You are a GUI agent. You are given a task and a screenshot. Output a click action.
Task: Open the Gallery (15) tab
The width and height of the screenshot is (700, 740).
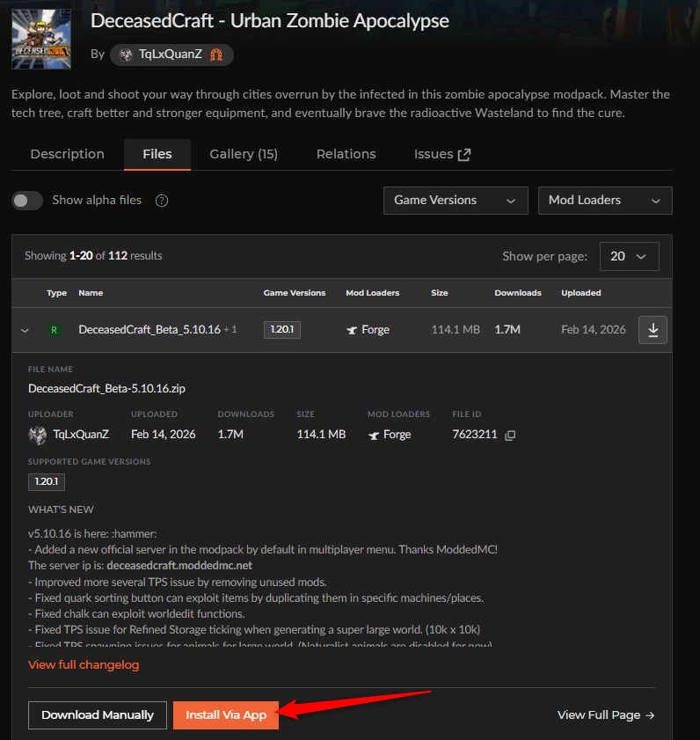point(244,154)
